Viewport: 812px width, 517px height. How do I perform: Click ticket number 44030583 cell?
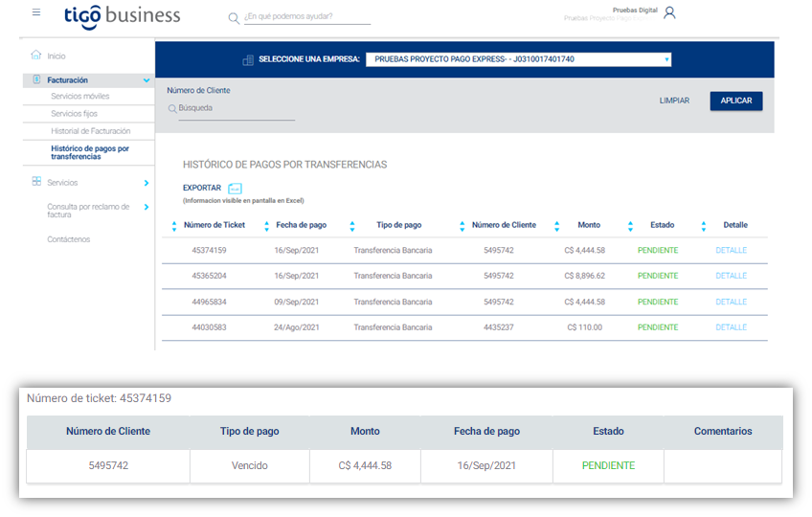(209, 327)
